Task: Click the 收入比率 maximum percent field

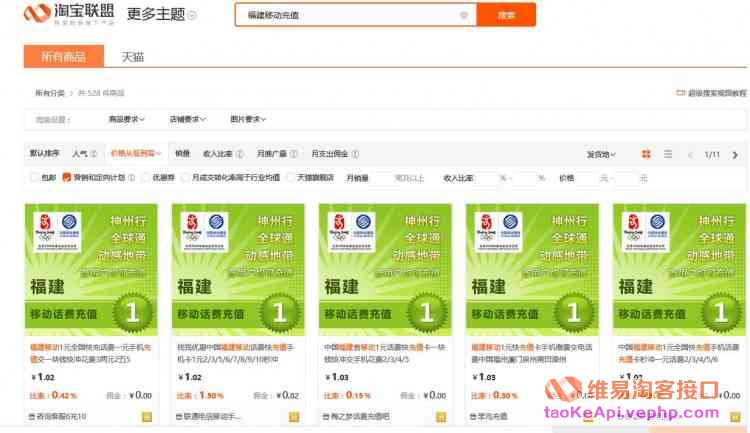Action: (x=526, y=178)
